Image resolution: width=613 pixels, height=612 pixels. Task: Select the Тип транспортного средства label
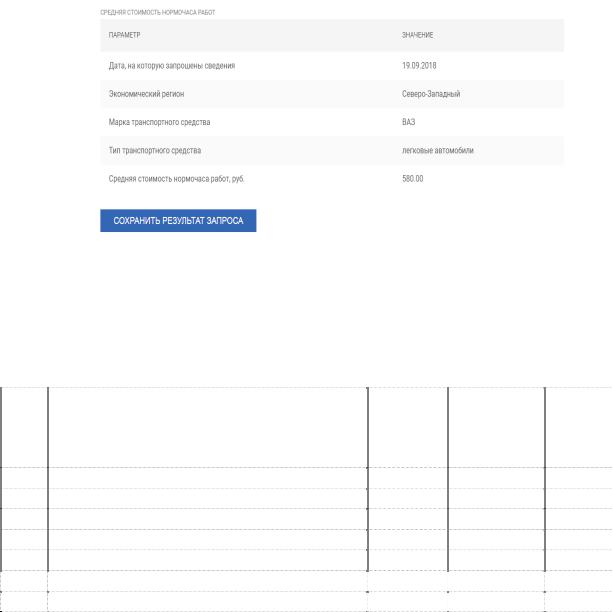click(x=155, y=151)
